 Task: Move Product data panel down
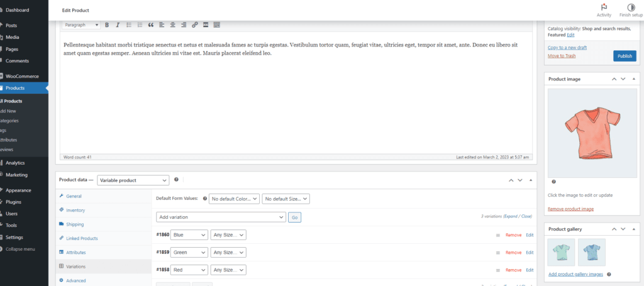tap(520, 180)
